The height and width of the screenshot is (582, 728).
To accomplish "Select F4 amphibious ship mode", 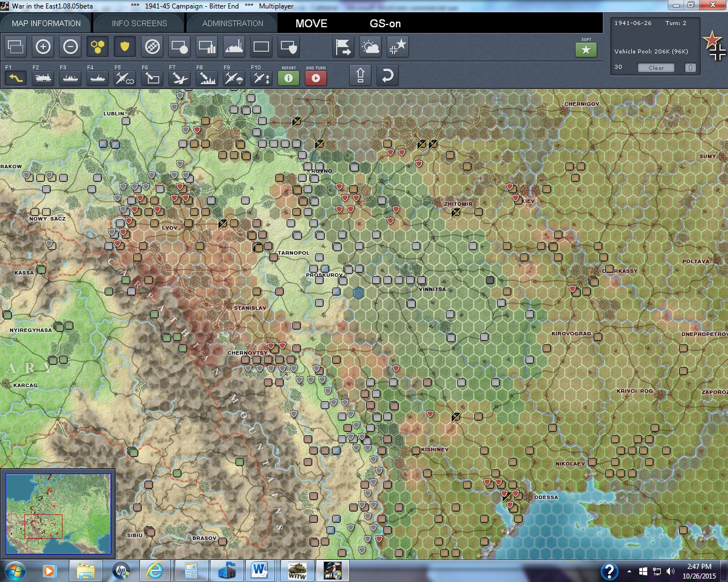I will point(97,78).
